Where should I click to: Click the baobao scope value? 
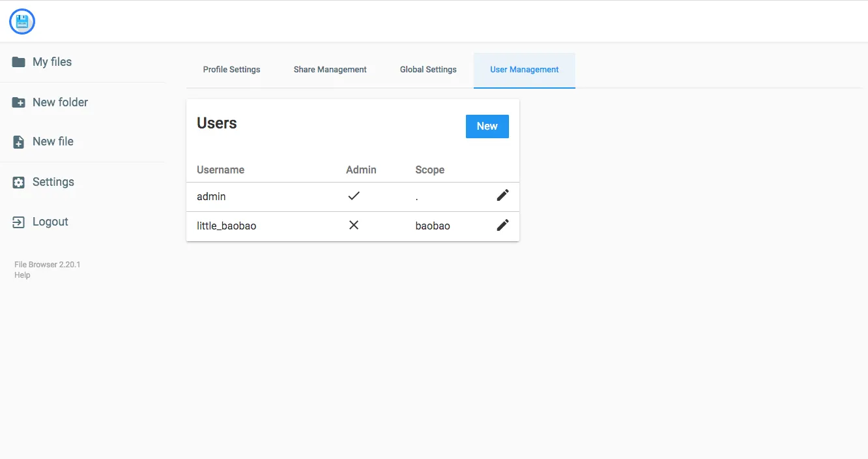pyautogui.click(x=433, y=226)
